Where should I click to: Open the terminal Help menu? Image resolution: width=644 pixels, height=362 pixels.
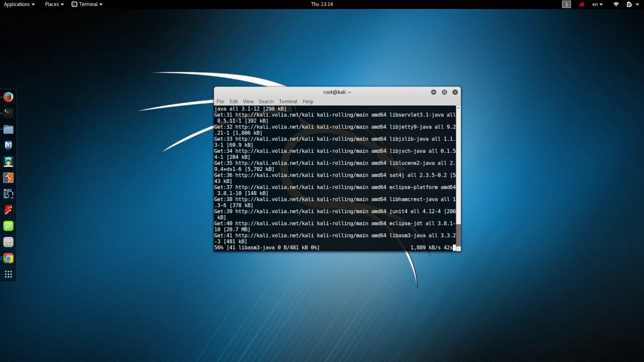pyautogui.click(x=308, y=102)
